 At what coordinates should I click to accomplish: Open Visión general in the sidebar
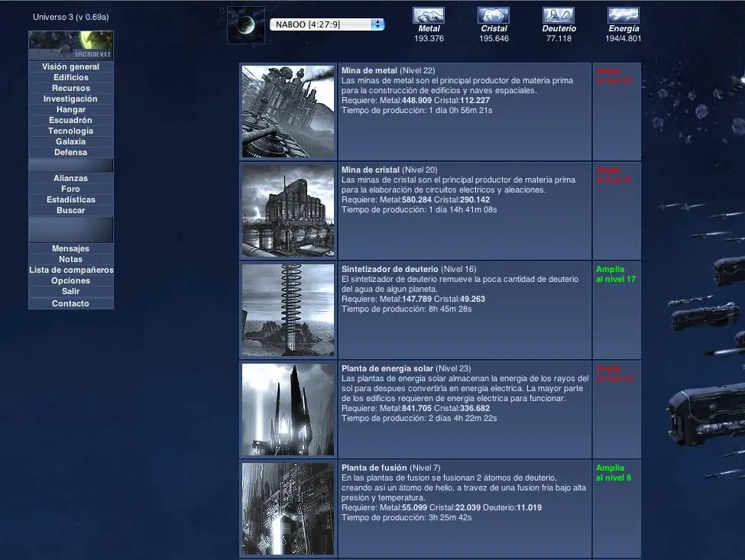pyautogui.click(x=71, y=67)
